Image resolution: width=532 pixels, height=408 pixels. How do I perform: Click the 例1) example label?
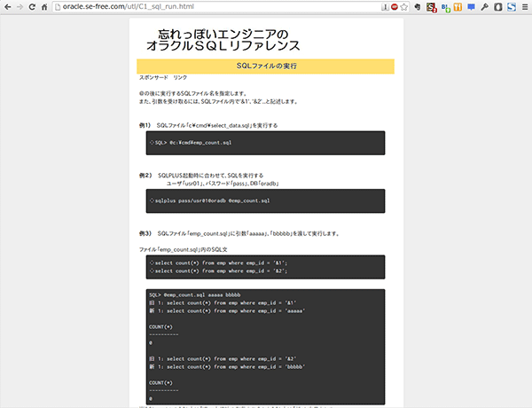pyautogui.click(x=145, y=125)
